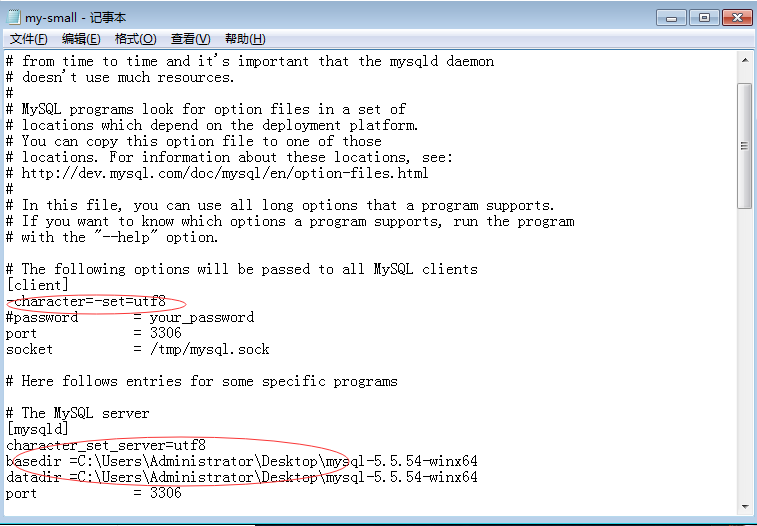The width and height of the screenshot is (757, 526).
Task: Place cursor on the socket = /tmp/mysql.sock line
Action: [x=138, y=349]
